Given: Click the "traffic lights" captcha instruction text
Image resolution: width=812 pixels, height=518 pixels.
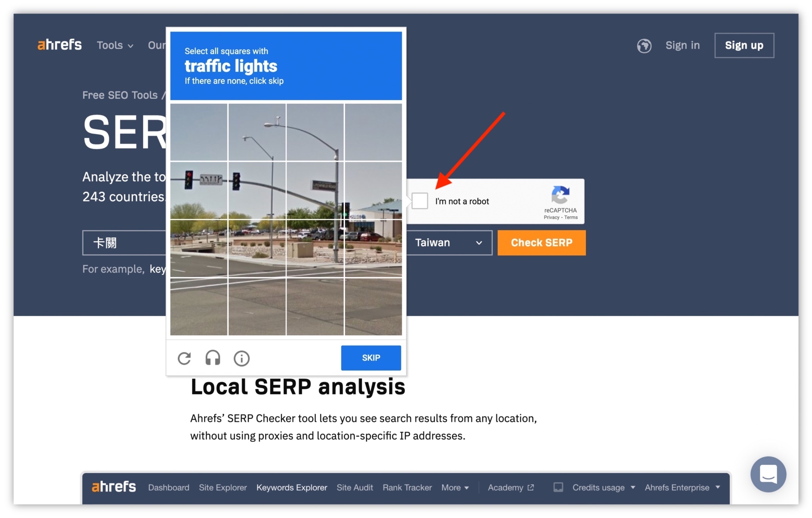Looking at the screenshot, I should [231, 66].
